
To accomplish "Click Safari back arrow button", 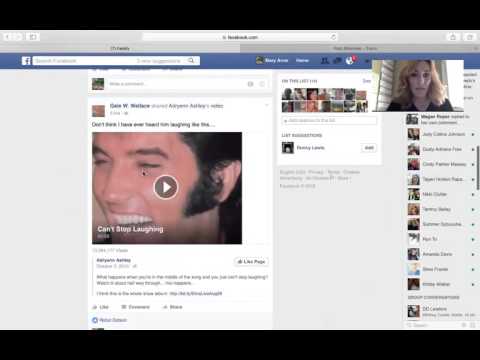I will tap(7, 37).
